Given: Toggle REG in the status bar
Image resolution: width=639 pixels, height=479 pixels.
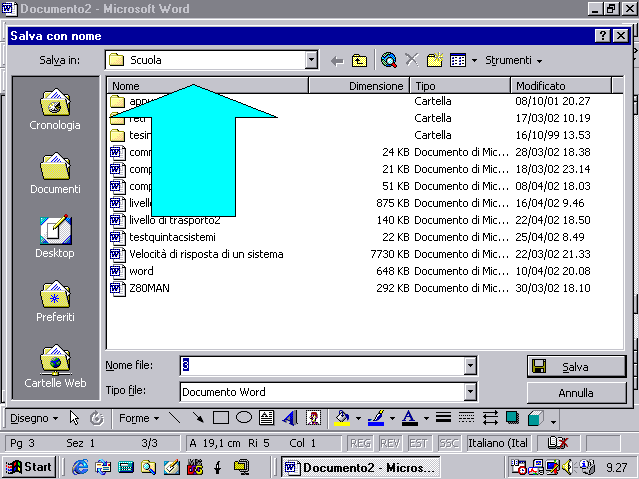Looking at the screenshot, I should (x=360, y=443).
